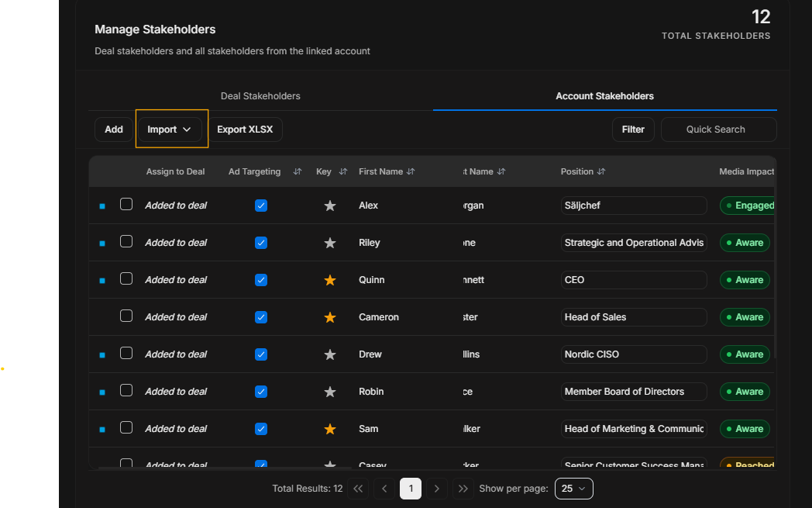Viewport: 812px width, 508px height.
Task: Edit Strategic and Operational Advisor position field
Action: (634, 243)
